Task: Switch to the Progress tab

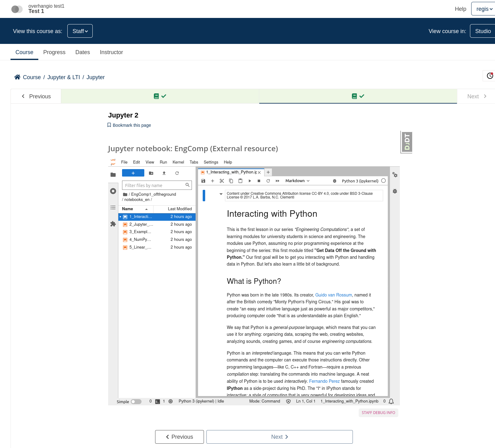Action: pyautogui.click(x=54, y=52)
